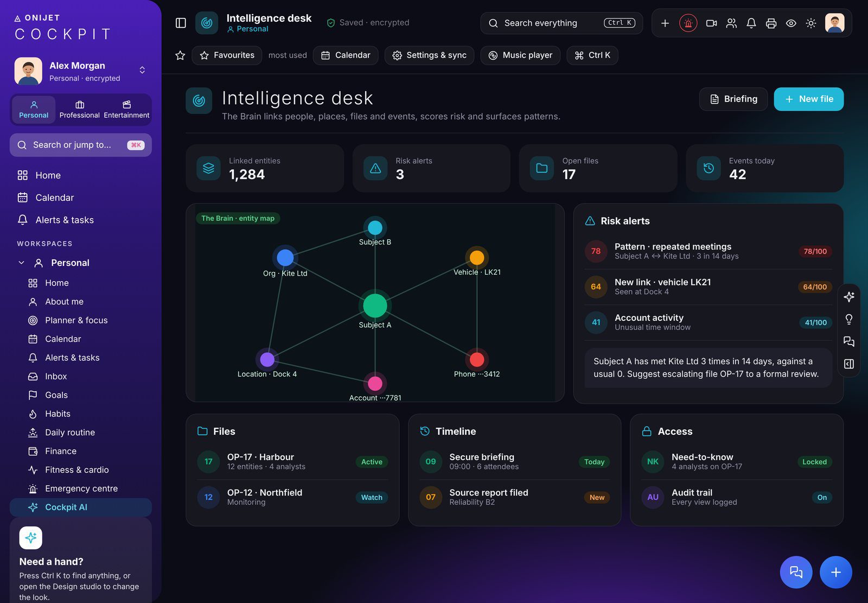Switch to the Professional profile tab

tap(80, 110)
